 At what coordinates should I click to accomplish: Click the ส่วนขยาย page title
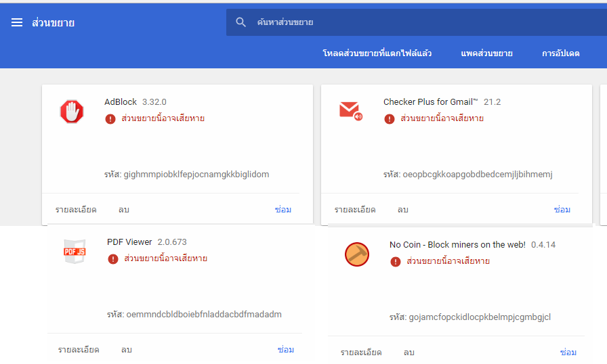(x=53, y=23)
